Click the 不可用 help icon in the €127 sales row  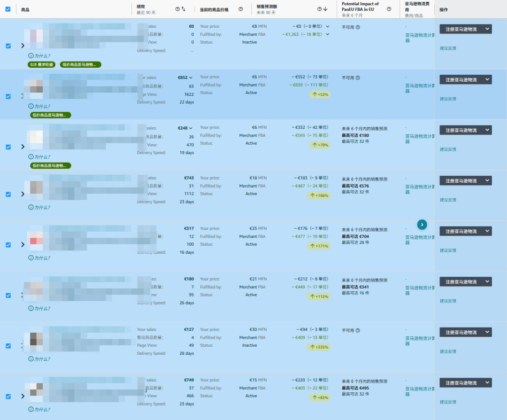click(358, 330)
